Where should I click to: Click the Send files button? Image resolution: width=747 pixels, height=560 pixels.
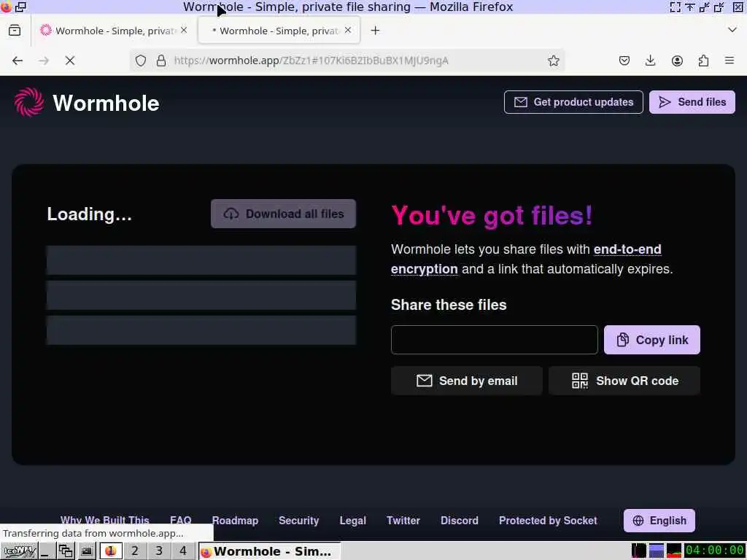coord(692,102)
